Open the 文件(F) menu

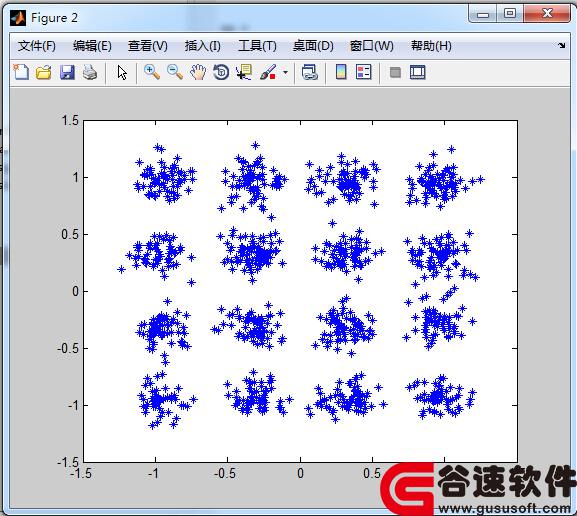coord(37,46)
